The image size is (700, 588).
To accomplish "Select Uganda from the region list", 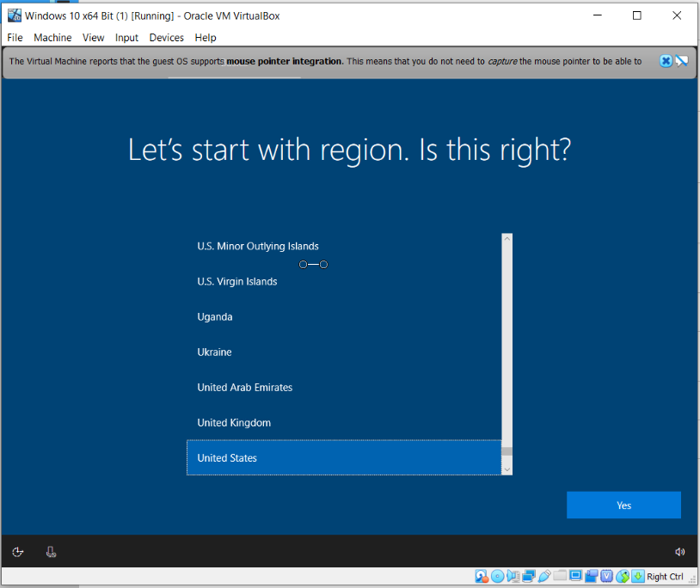I will (x=344, y=316).
